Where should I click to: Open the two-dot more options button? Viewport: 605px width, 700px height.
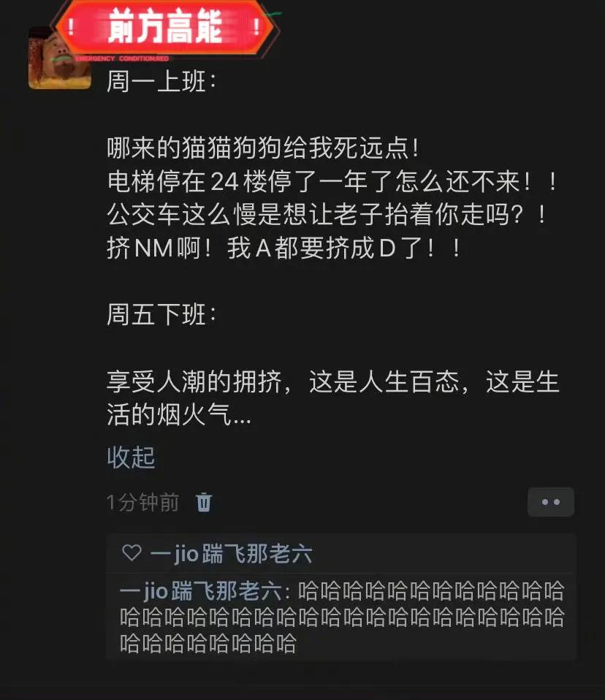point(550,502)
